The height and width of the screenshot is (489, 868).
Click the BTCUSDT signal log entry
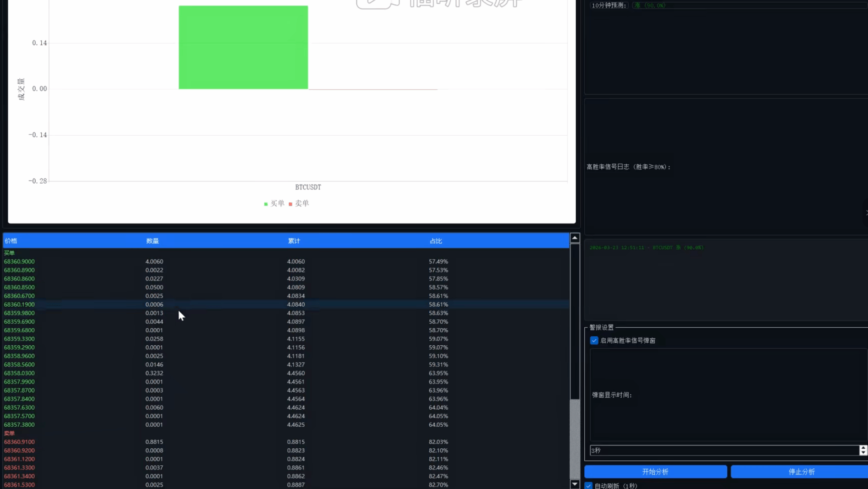(x=646, y=248)
